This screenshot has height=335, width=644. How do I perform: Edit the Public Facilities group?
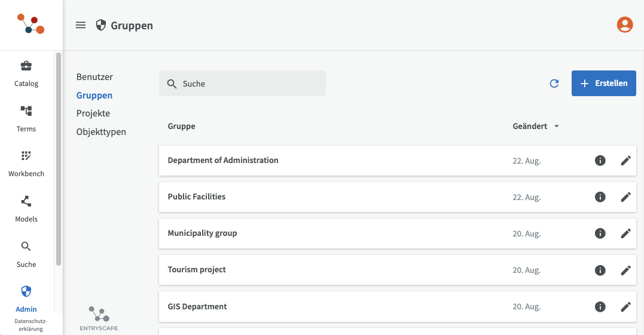pos(626,197)
